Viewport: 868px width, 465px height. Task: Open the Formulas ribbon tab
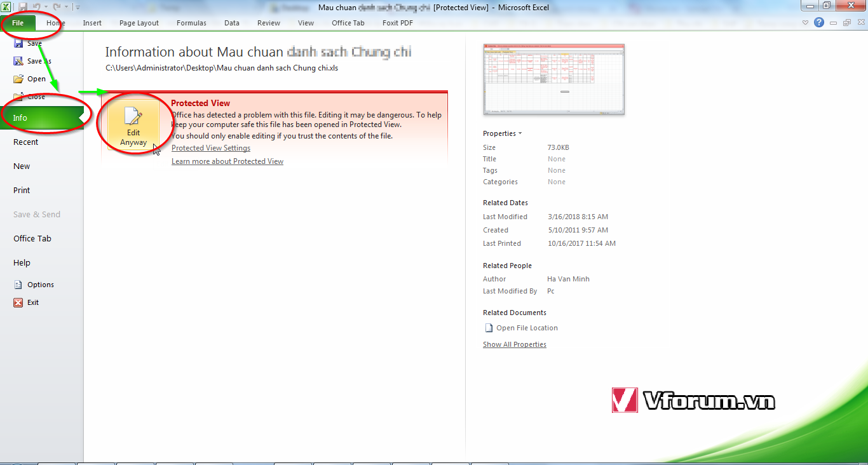[191, 23]
